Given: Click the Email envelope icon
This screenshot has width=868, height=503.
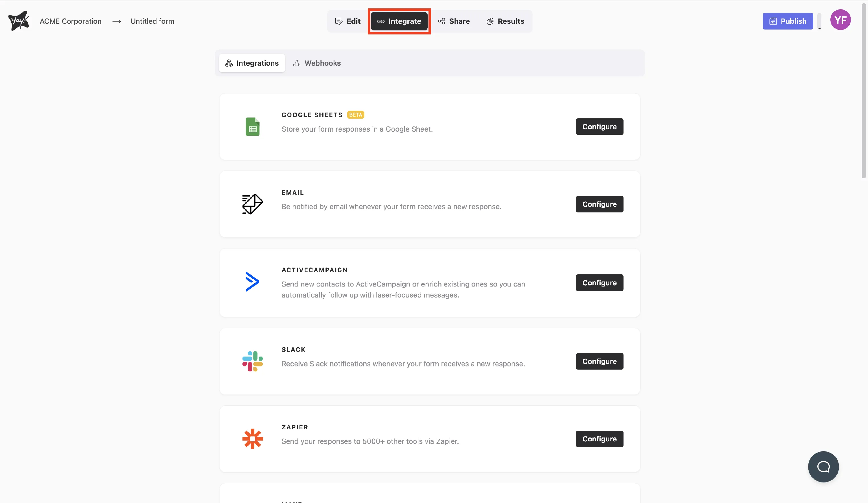Looking at the screenshot, I should [x=253, y=204].
